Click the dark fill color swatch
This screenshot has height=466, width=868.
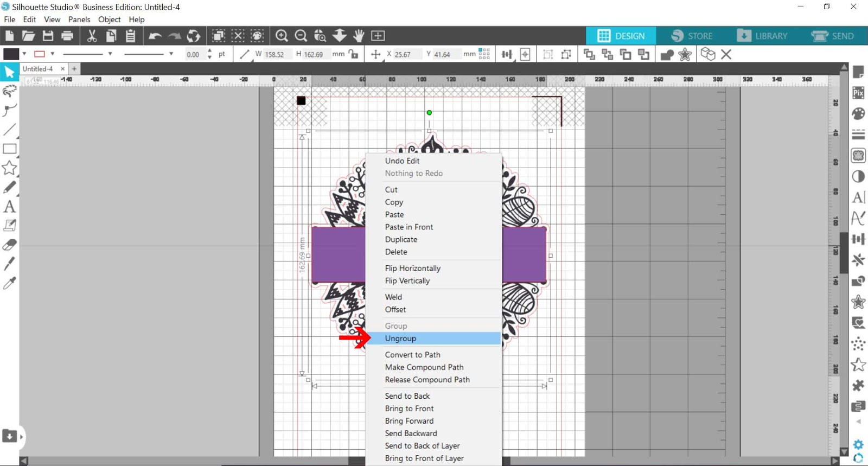click(x=11, y=54)
